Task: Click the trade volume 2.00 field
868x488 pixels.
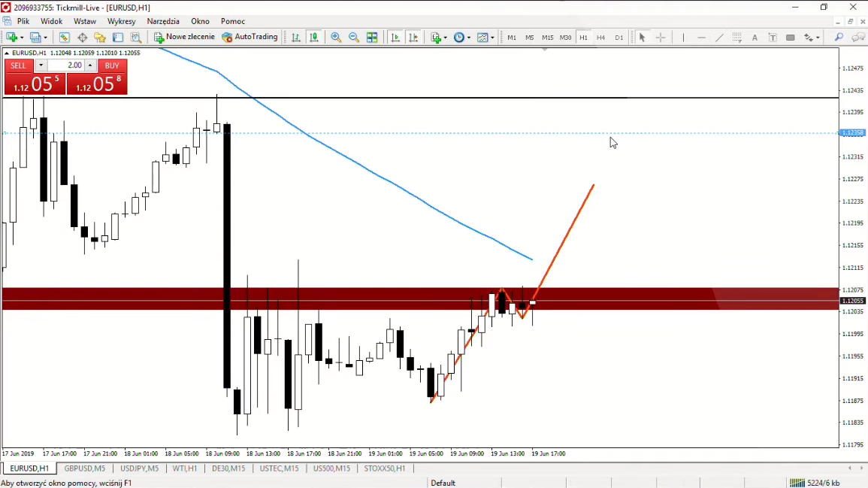Action: click(x=65, y=65)
